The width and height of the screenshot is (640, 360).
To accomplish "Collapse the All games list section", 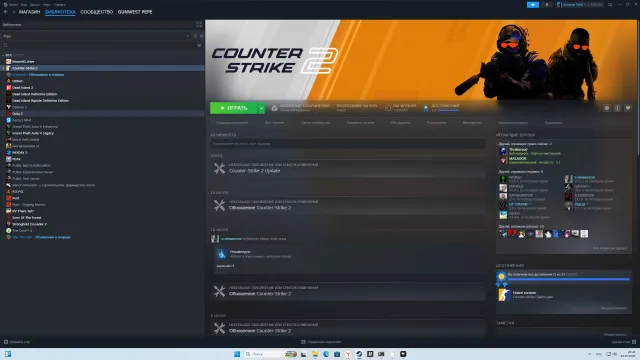I will (x=3, y=55).
